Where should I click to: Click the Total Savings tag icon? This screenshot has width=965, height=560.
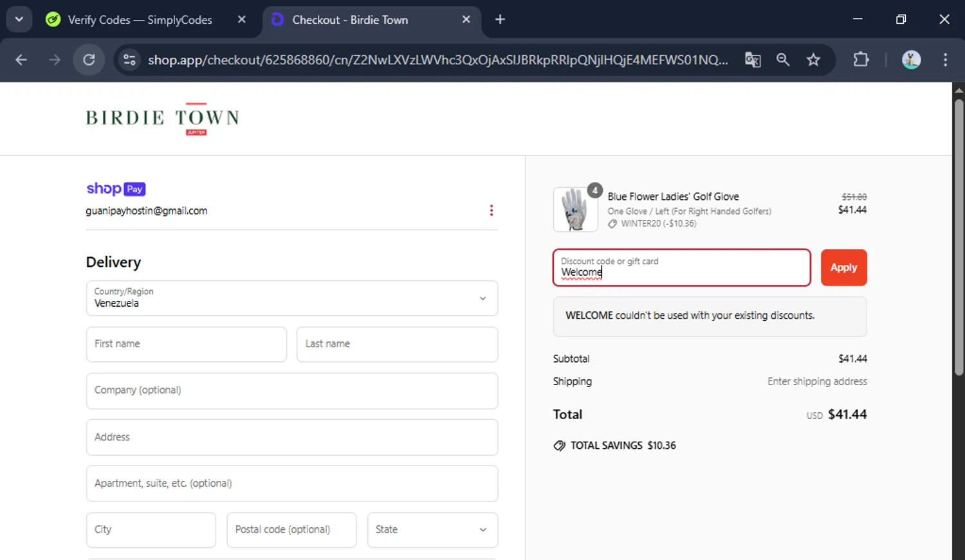pyautogui.click(x=559, y=446)
